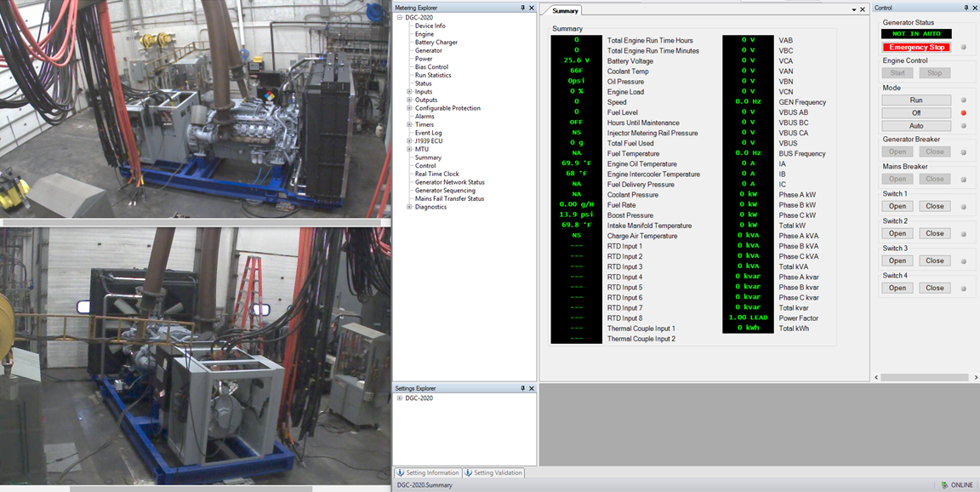Expand DGC-2020 in Settings Explorer
Viewport: 980px width, 492px height.
[x=400, y=398]
